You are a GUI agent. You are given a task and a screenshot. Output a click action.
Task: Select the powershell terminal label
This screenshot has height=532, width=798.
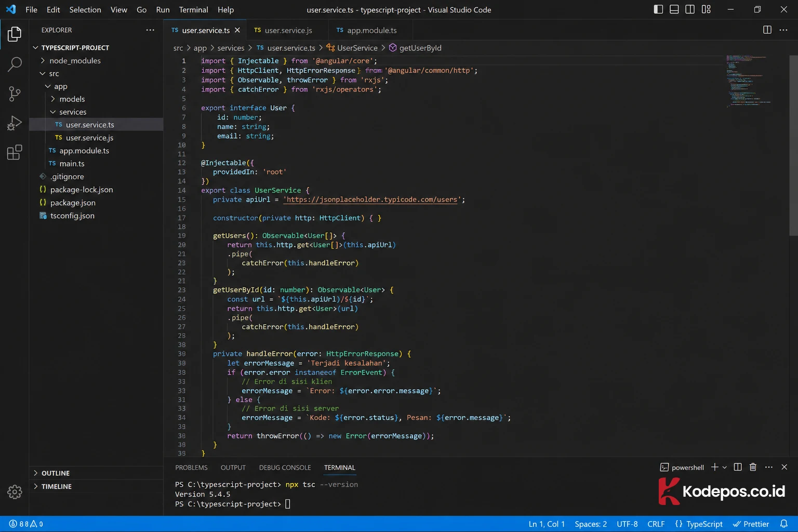tap(682, 468)
